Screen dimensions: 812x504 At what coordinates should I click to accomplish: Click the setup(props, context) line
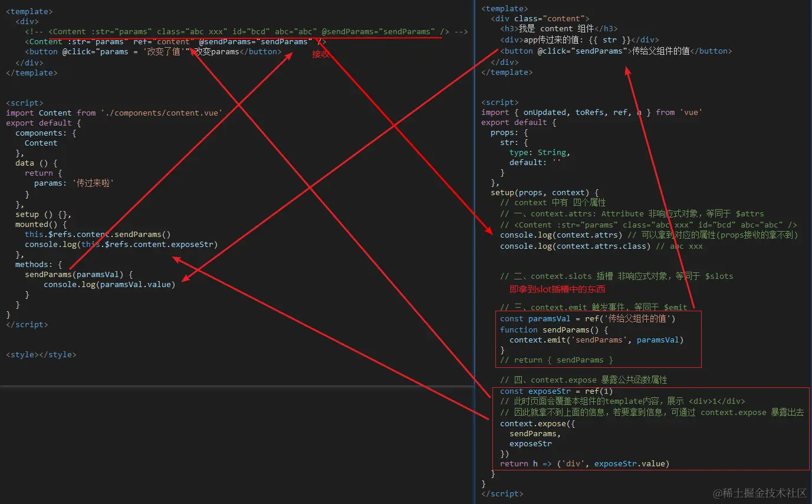point(544,192)
